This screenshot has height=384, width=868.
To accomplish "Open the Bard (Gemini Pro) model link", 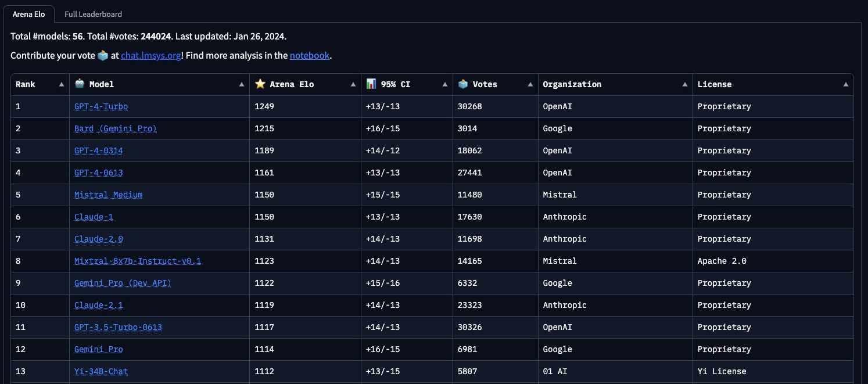I will click(x=116, y=128).
